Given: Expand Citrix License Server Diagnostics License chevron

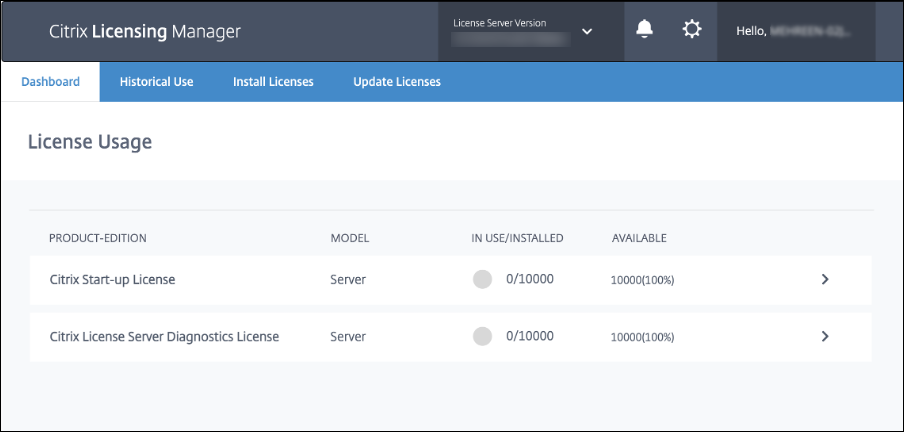Looking at the screenshot, I should 825,337.
